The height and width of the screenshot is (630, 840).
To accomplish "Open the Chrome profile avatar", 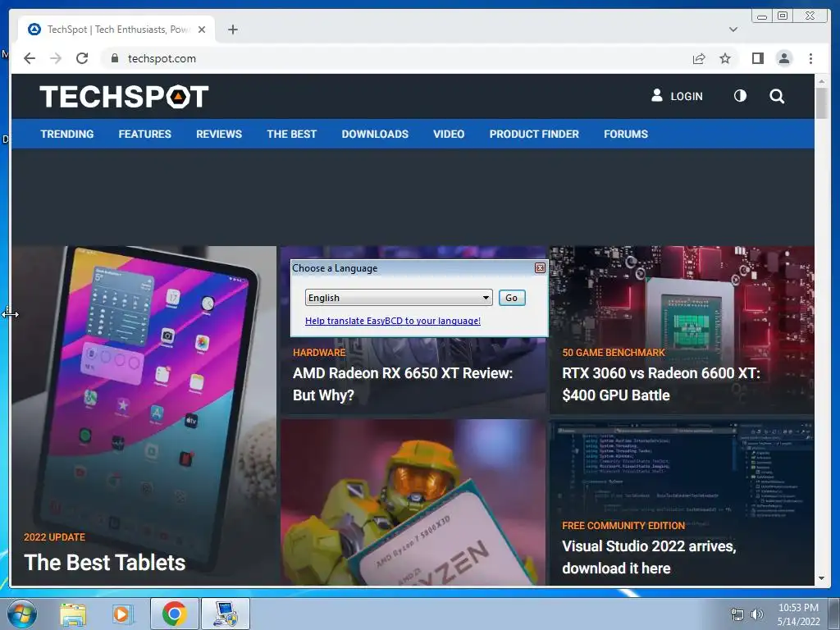I will pyautogui.click(x=784, y=58).
